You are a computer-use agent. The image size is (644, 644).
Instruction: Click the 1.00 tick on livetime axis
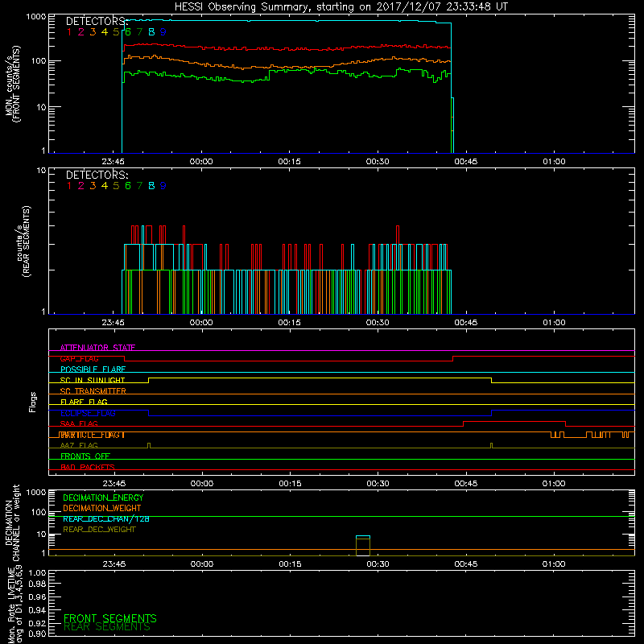click(x=37, y=572)
